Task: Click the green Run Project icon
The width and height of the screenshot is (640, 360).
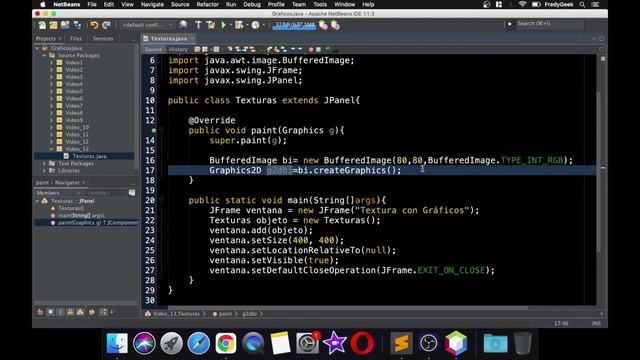Action: pos(224,25)
